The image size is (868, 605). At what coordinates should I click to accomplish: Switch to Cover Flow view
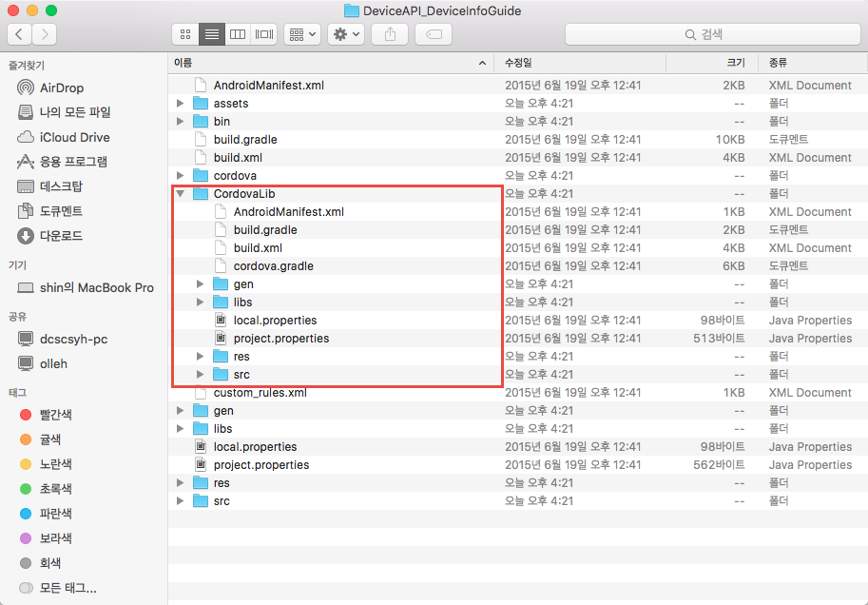(264, 34)
